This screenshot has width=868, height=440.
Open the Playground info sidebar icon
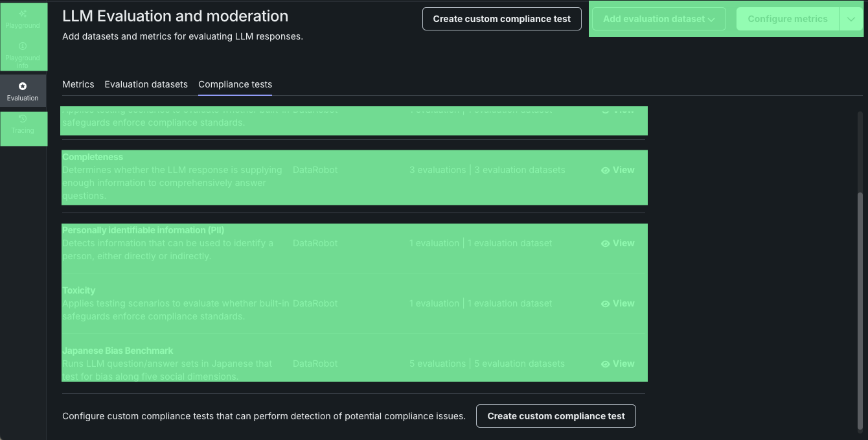pos(23,53)
